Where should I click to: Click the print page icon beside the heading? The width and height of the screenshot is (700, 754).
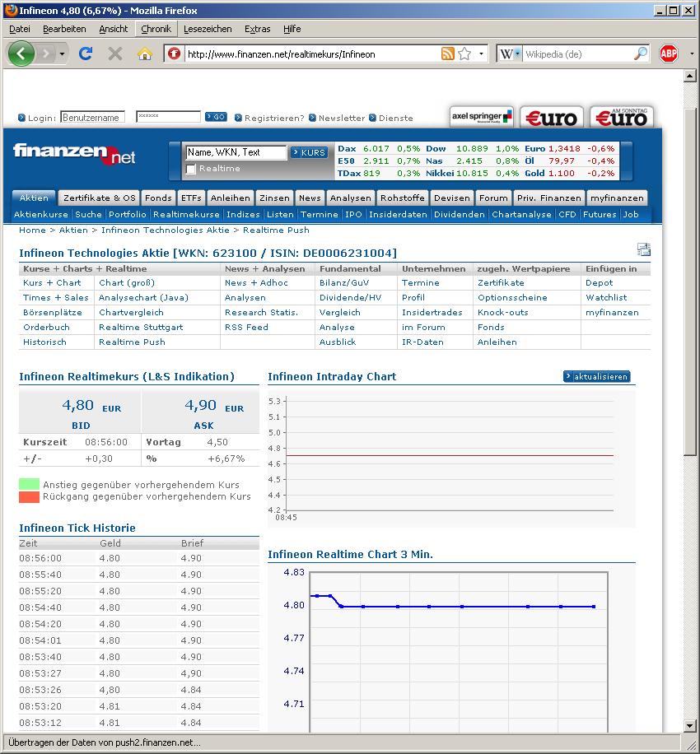tap(644, 249)
